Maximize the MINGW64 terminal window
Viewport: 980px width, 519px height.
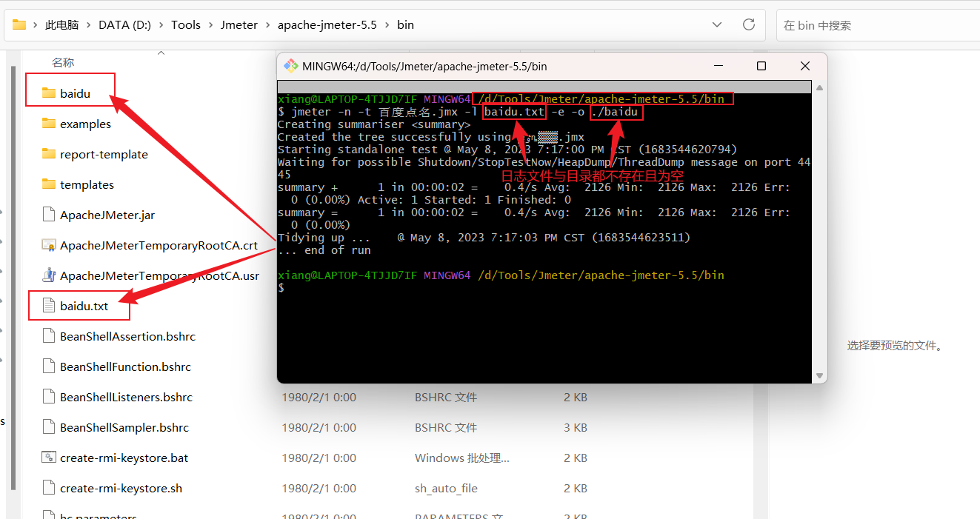pyautogui.click(x=761, y=66)
